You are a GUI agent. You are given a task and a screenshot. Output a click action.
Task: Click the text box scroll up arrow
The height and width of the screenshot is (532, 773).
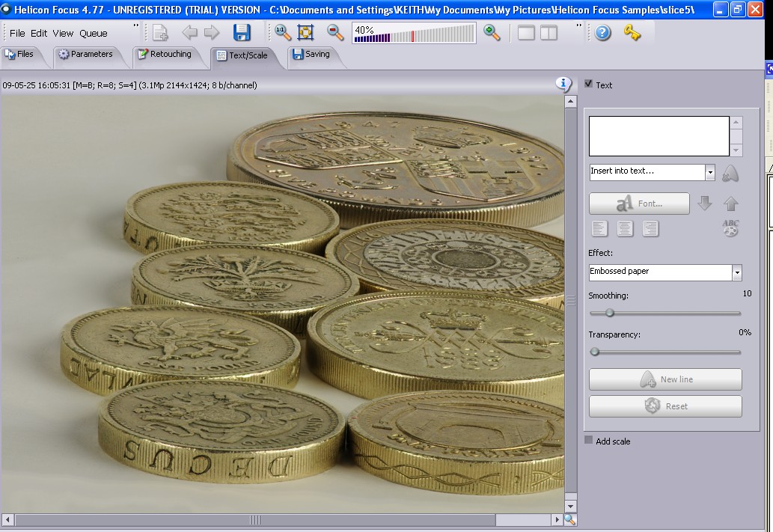pyautogui.click(x=736, y=122)
